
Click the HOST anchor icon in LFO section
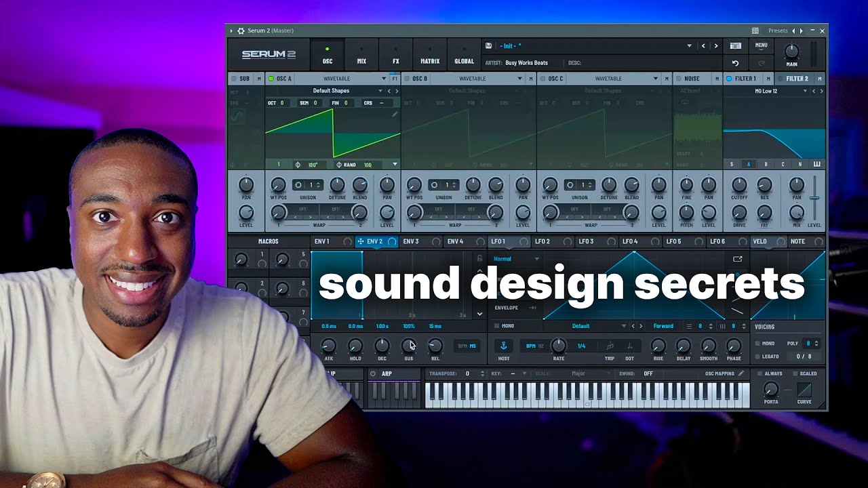pyautogui.click(x=504, y=346)
